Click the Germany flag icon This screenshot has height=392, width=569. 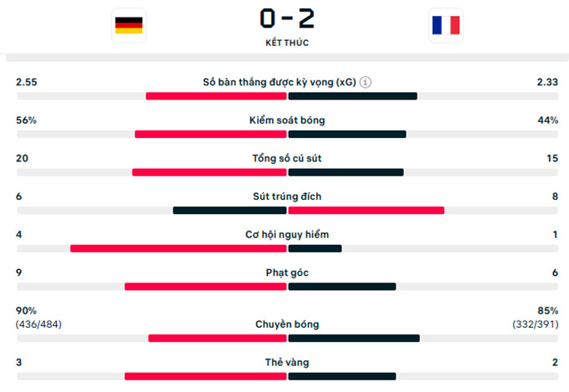[129, 25]
